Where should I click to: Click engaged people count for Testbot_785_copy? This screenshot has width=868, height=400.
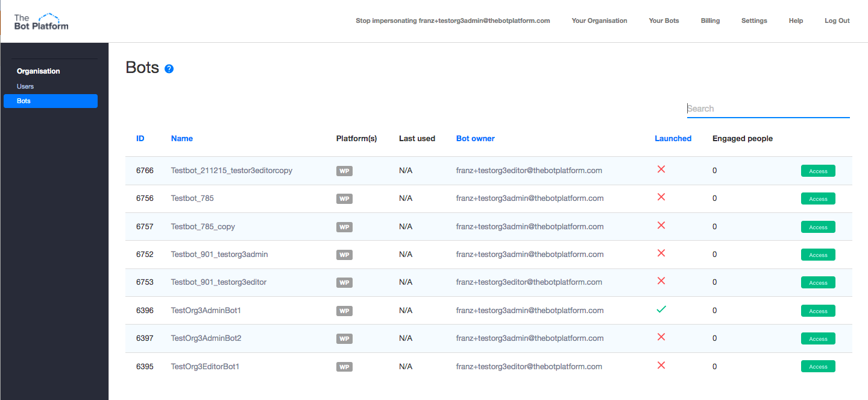point(715,226)
